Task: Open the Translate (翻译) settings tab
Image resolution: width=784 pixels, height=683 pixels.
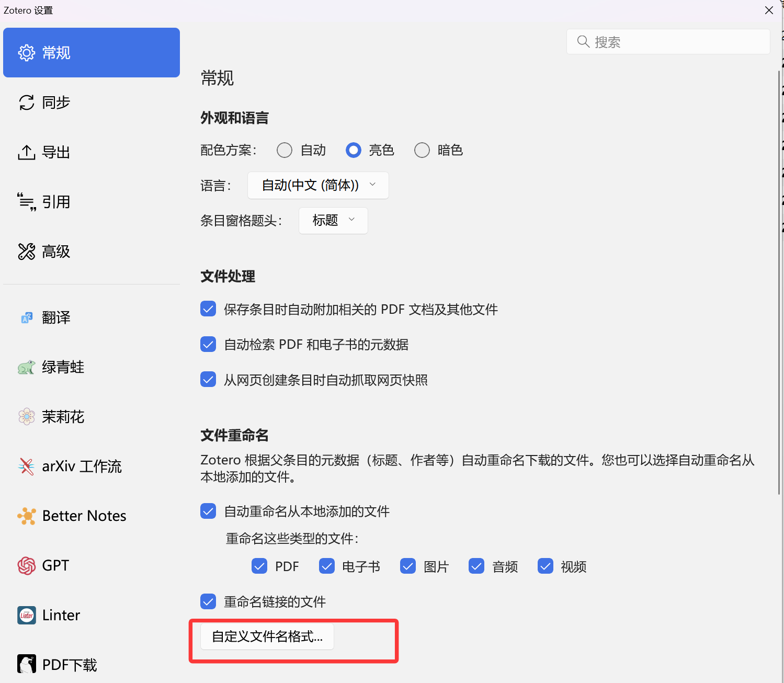Action: coord(56,317)
